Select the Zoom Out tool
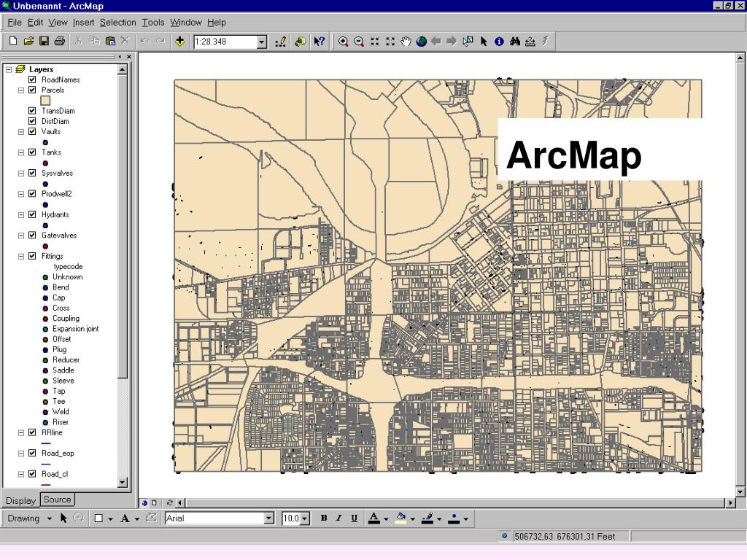 (x=359, y=42)
